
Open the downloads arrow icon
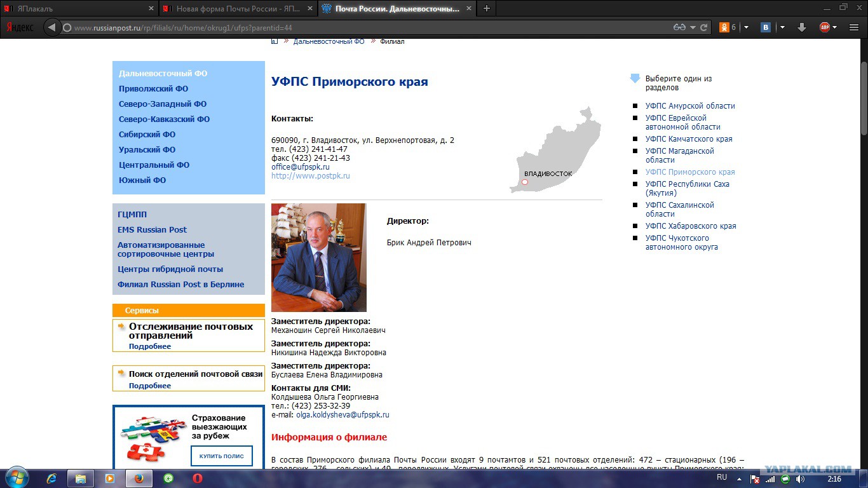802,27
